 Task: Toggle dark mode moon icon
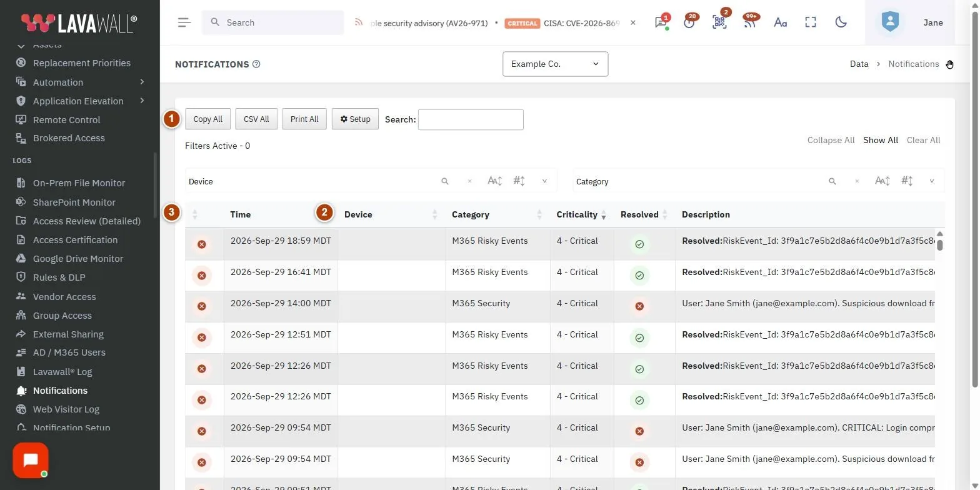tap(841, 22)
